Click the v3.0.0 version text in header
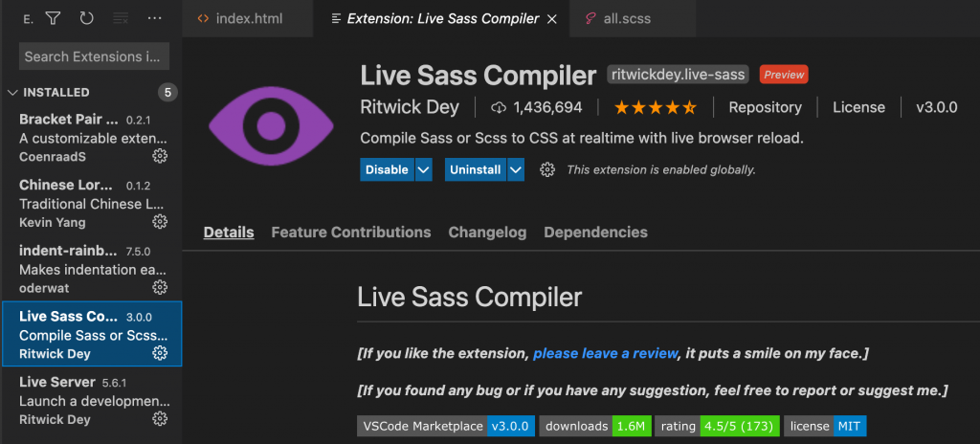 point(937,107)
